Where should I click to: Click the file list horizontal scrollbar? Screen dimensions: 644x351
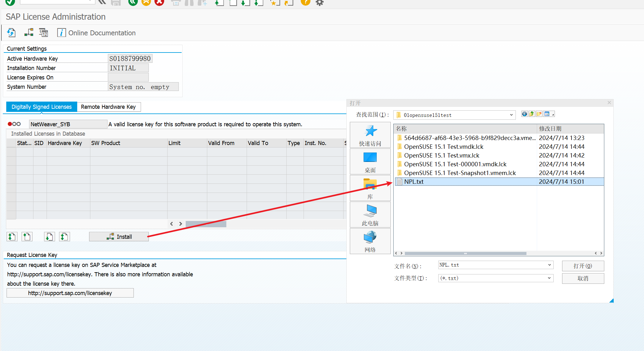coord(465,253)
